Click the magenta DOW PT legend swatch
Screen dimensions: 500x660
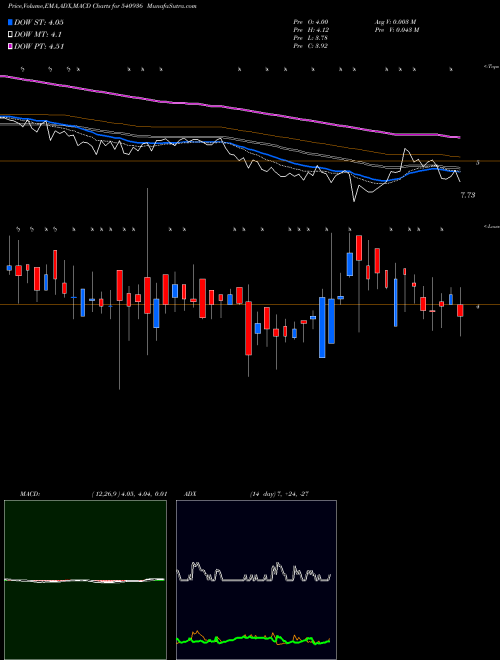[10, 46]
